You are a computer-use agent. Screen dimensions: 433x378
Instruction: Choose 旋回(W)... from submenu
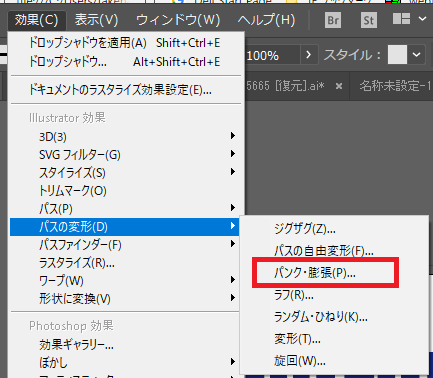[334, 361]
